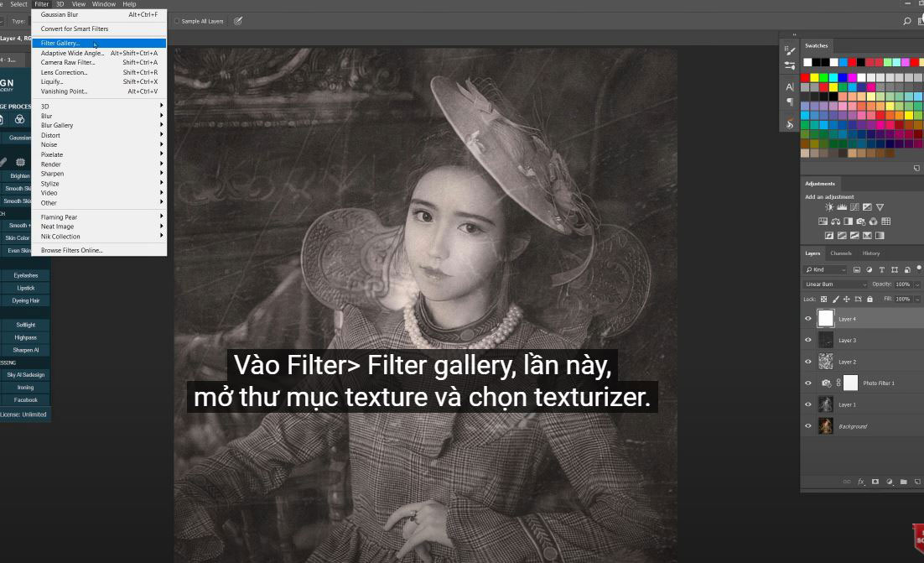Hide Photo Filter 1 layer visibility

(x=808, y=383)
